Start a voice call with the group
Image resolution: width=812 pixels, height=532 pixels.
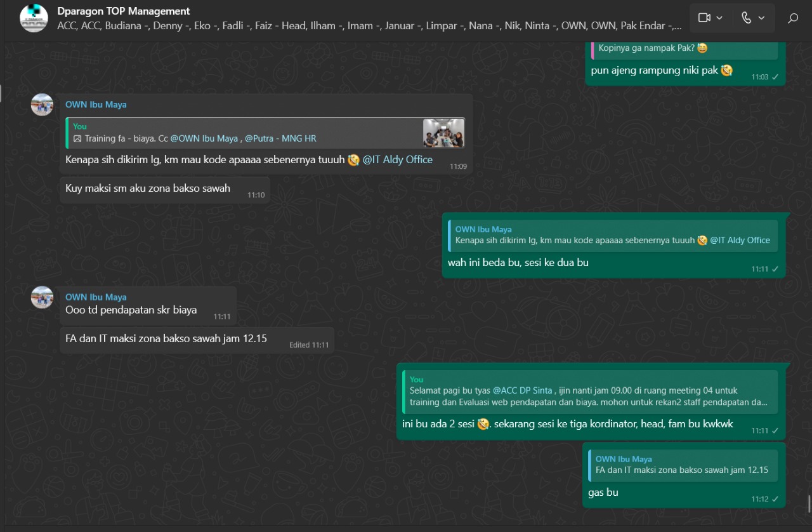point(746,18)
